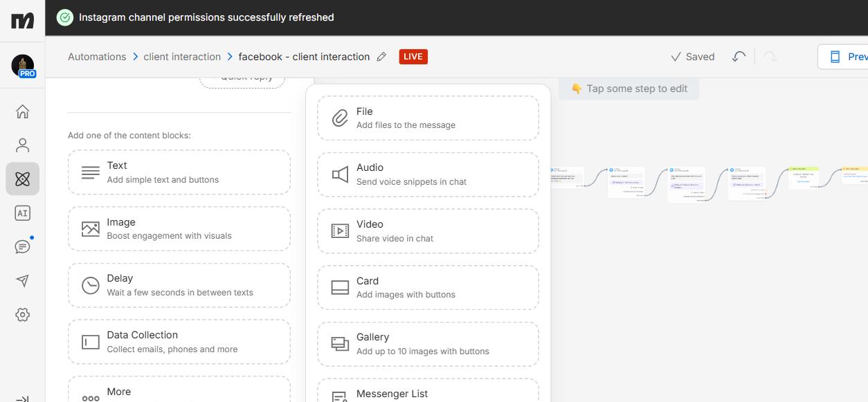Open Live Chat in sidebar

coord(22,247)
